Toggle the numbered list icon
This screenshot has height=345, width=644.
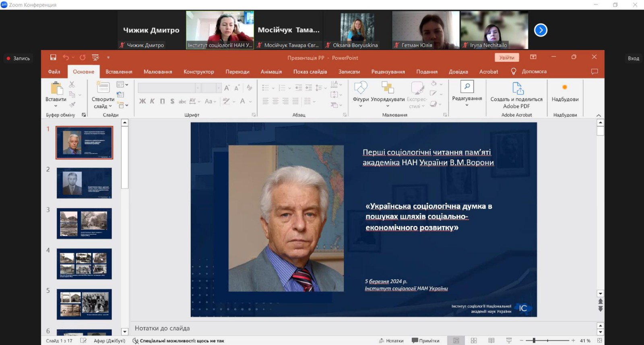click(282, 88)
